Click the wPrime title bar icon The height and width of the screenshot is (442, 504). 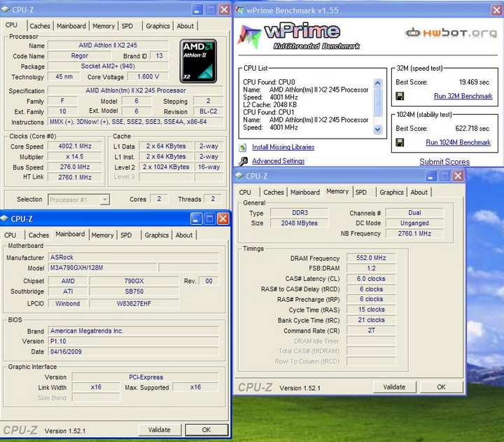tap(239, 10)
